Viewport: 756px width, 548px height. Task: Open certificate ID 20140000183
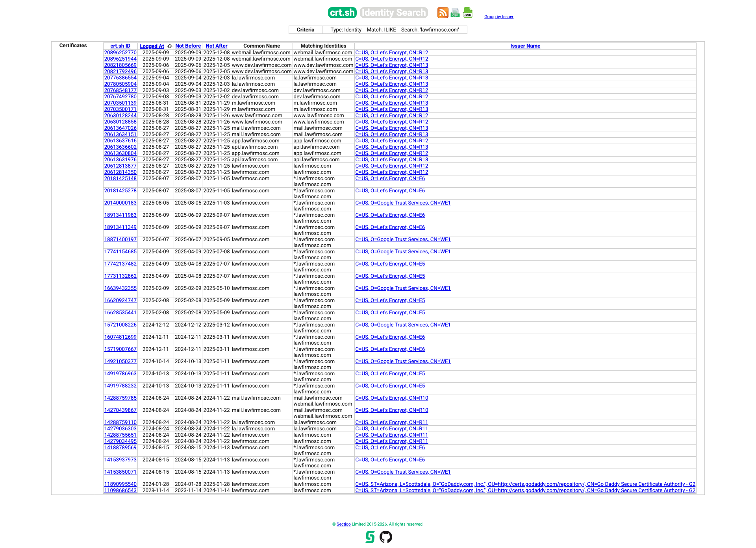pos(120,203)
